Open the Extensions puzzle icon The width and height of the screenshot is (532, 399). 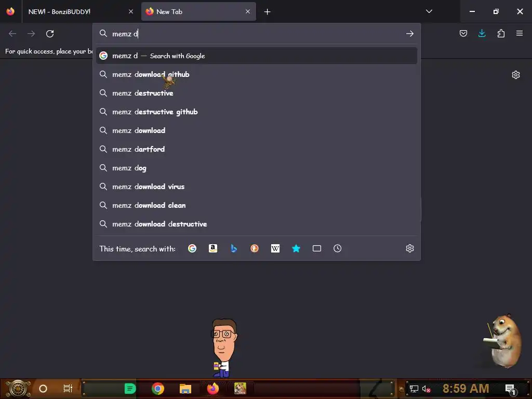[501, 33]
